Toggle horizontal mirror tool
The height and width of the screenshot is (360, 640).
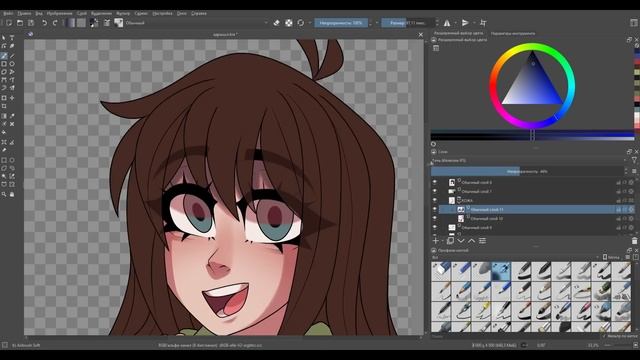pyautogui.click(x=447, y=23)
